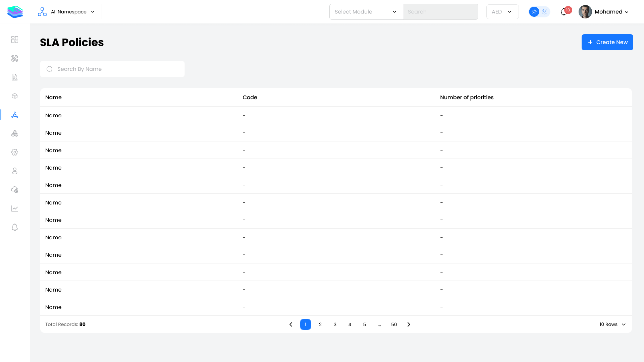Open the cloud sync icon in sidebar
644x362 pixels.
coord(15,190)
